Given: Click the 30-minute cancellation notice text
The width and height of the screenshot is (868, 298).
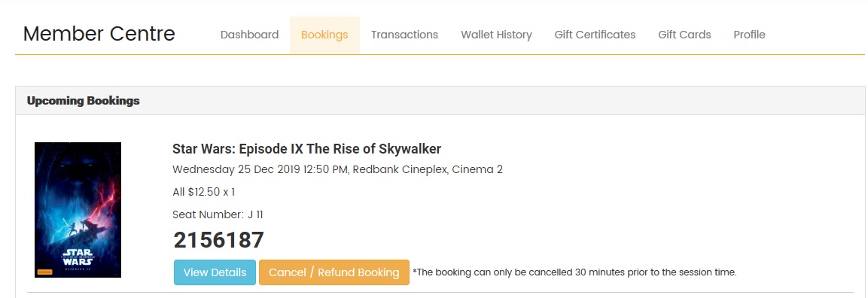Looking at the screenshot, I should coord(574,272).
